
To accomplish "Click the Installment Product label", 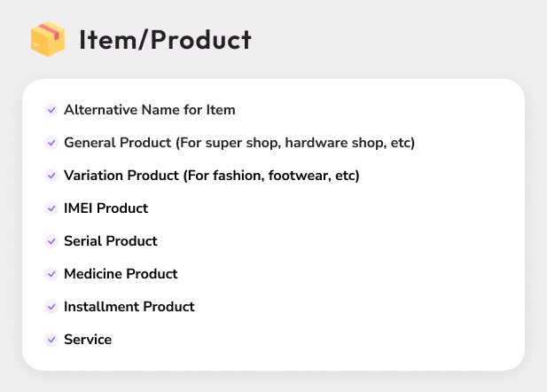I will [129, 307].
